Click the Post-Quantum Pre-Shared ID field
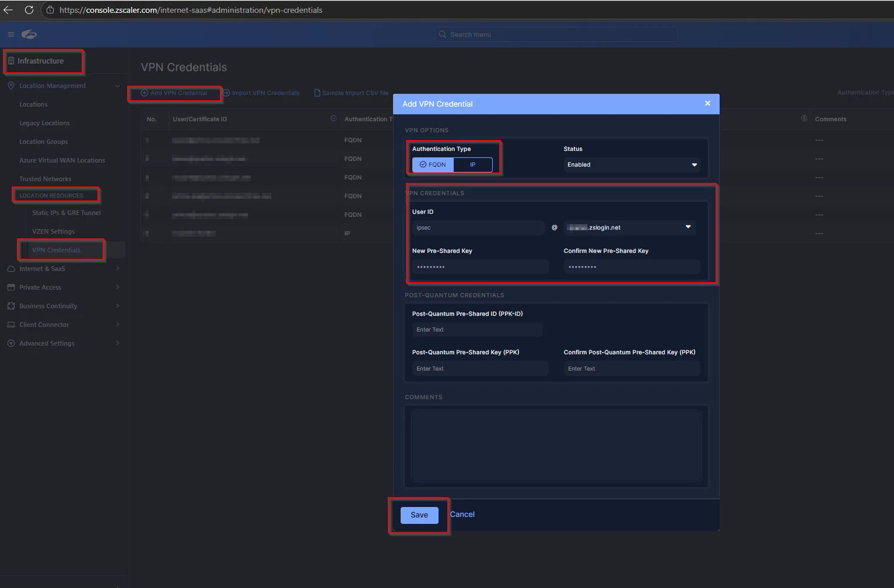The height and width of the screenshot is (588, 894). (477, 329)
